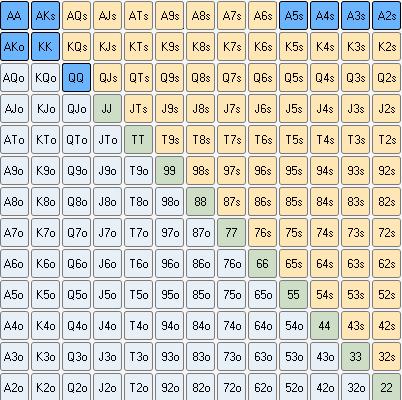Select the AA pocket pair cell
402x400 pixels.
pyautogui.click(x=14, y=15)
